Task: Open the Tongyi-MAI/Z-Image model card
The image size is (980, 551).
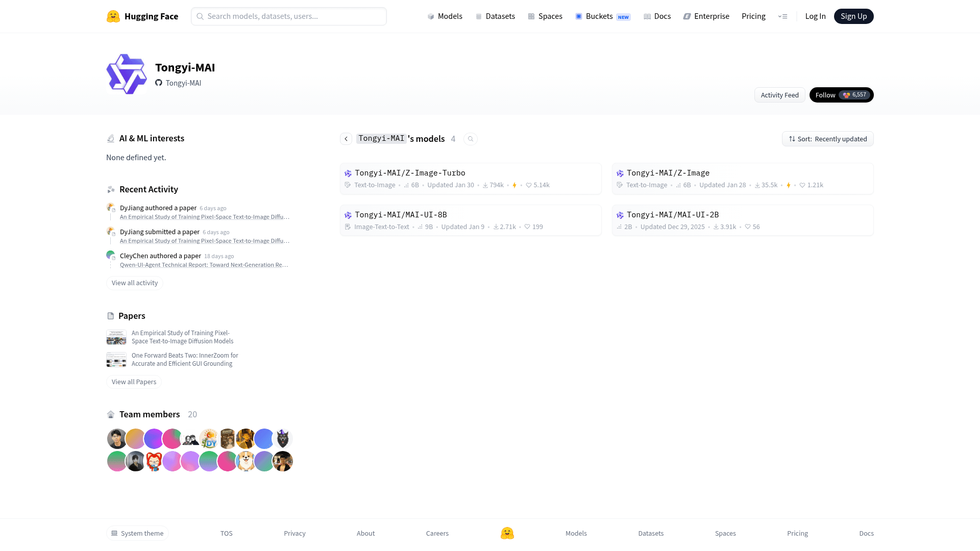Action: pyautogui.click(x=743, y=179)
